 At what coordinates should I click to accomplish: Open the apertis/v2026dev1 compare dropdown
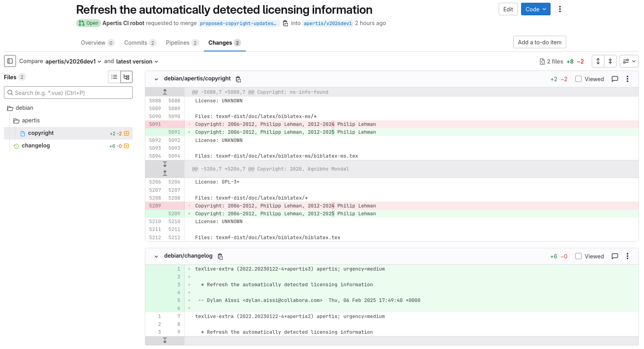click(x=73, y=62)
